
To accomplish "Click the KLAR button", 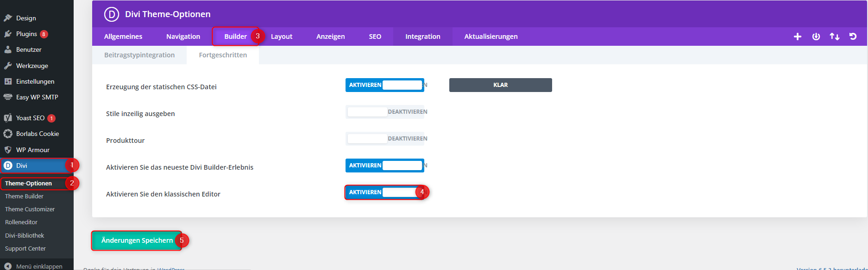I will pyautogui.click(x=500, y=85).
